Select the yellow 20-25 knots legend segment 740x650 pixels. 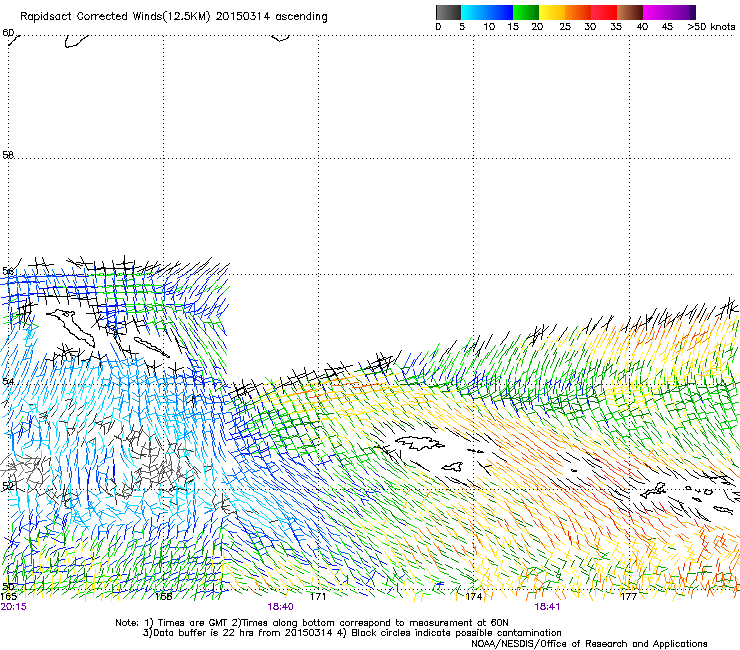552,12
